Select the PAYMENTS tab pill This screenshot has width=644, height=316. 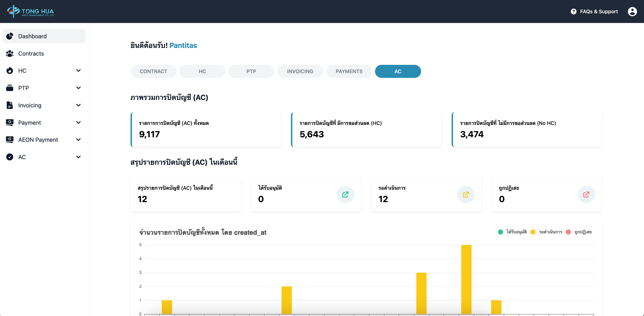tap(349, 71)
